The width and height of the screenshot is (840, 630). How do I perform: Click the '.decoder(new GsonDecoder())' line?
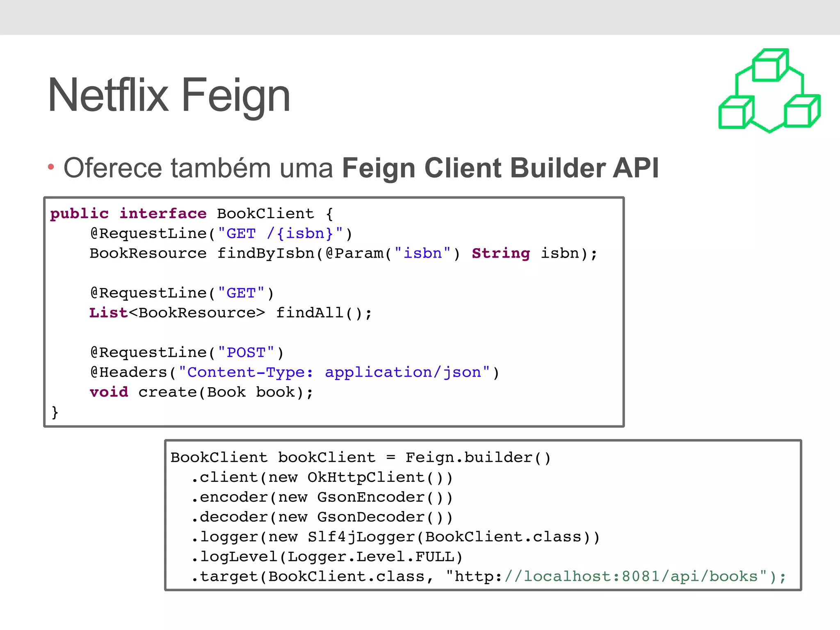pos(322,517)
